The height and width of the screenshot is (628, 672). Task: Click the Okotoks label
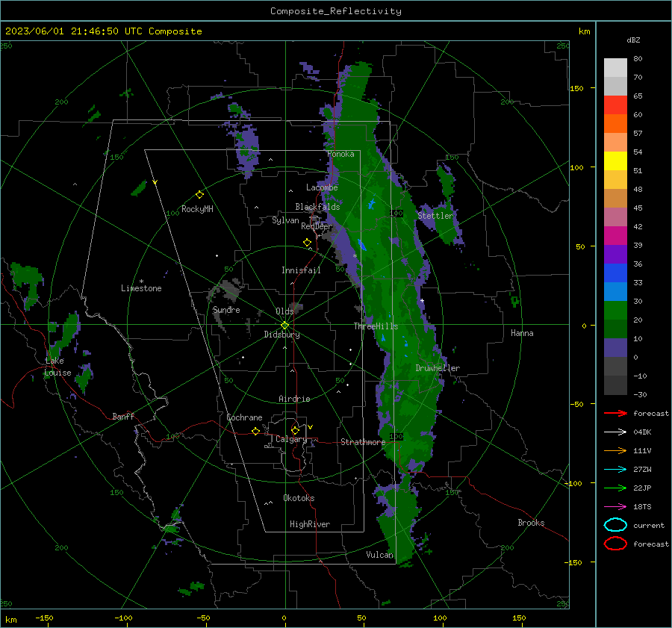[299, 498]
